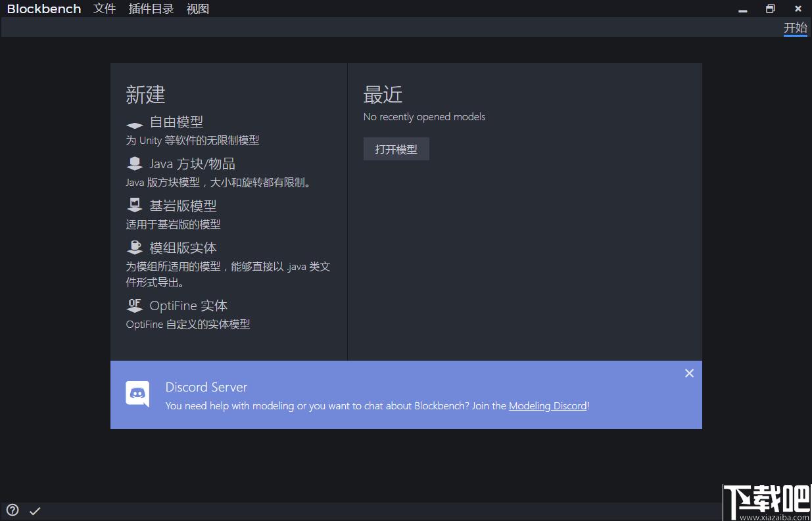This screenshot has height=521, width=812.
Task: Open the 视图 menu
Action: tap(198, 9)
